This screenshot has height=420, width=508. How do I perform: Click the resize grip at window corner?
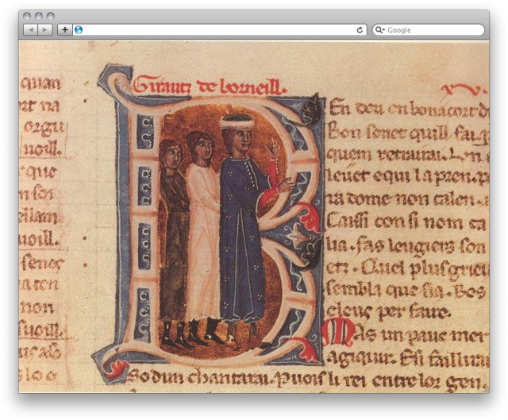point(484,388)
